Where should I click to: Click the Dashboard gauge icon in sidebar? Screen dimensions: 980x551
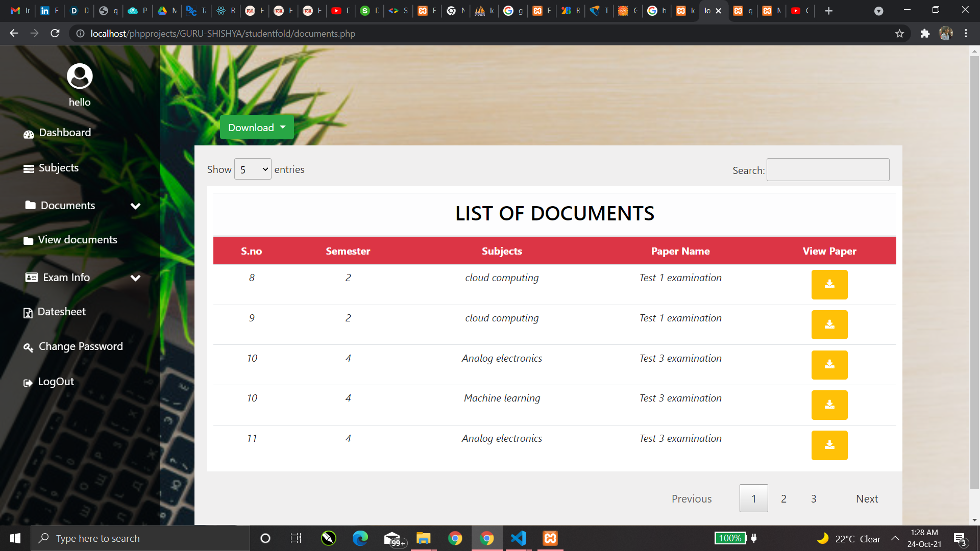(x=29, y=134)
